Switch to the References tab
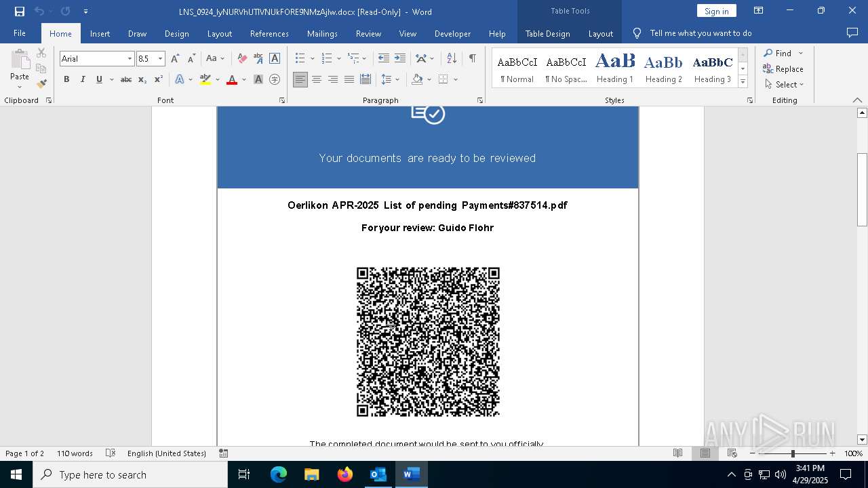Screen dimensions: 868x488 tap(269, 33)
